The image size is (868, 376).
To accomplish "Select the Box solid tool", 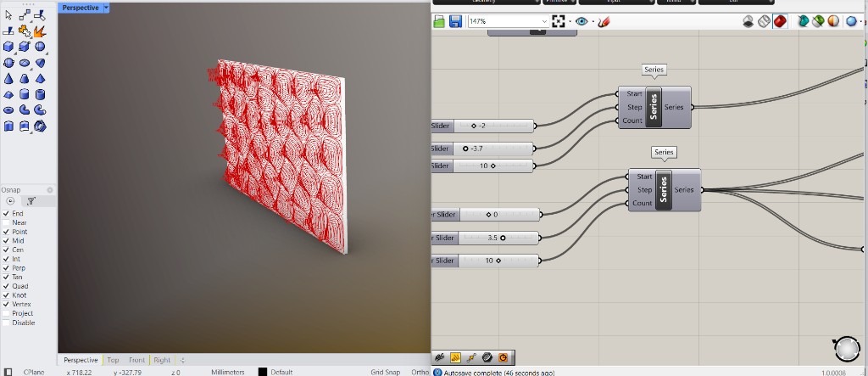I will tap(8, 47).
